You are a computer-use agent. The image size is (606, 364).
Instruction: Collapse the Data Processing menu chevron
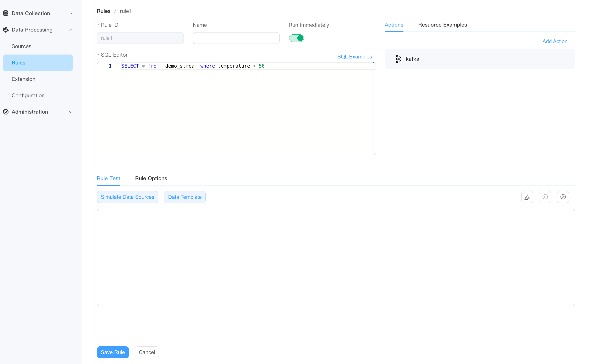click(x=71, y=30)
